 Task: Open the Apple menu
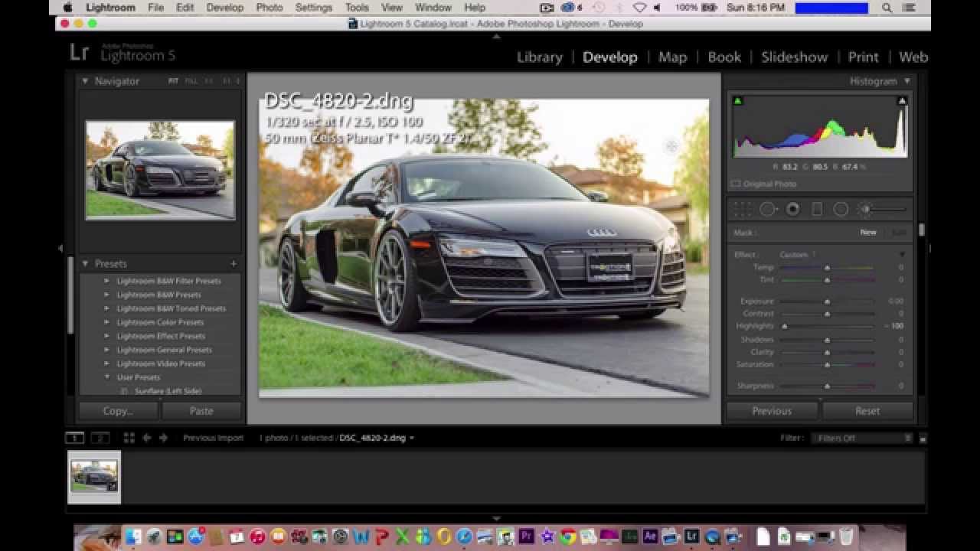click(67, 8)
